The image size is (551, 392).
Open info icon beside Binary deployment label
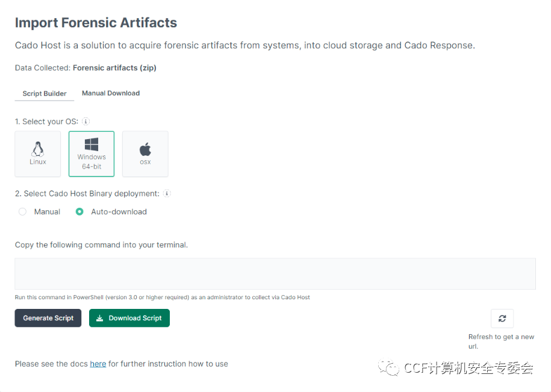click(167, 193)
